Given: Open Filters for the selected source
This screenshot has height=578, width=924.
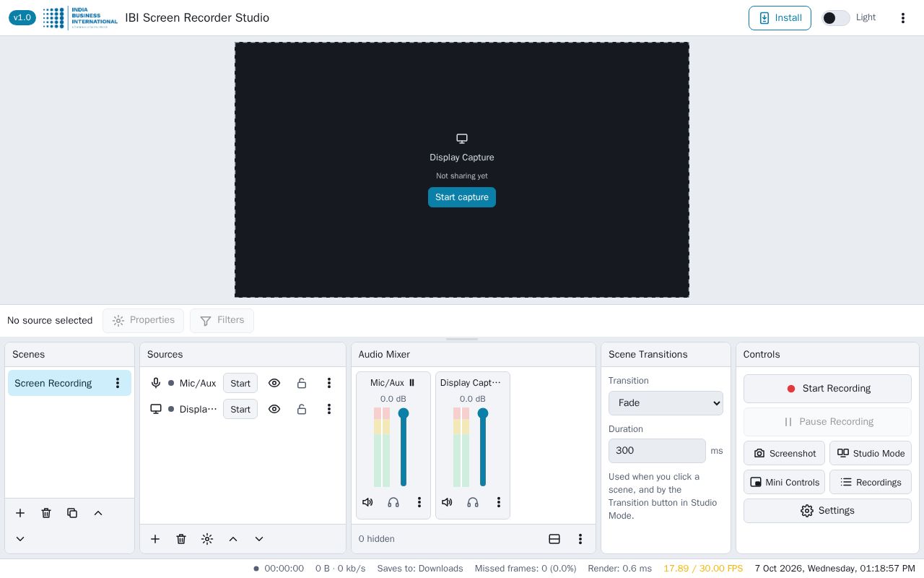Looking at the screenshot, I should (x=222, y=321).
